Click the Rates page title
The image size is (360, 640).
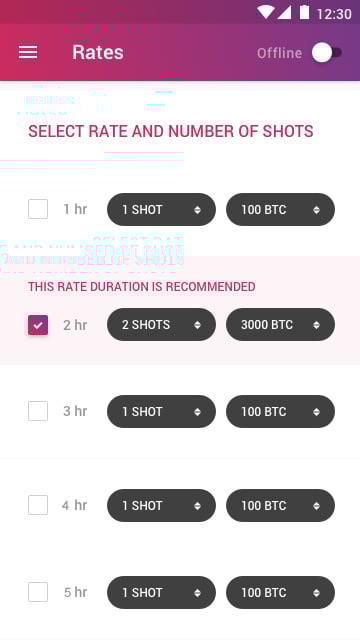(98, 52)
